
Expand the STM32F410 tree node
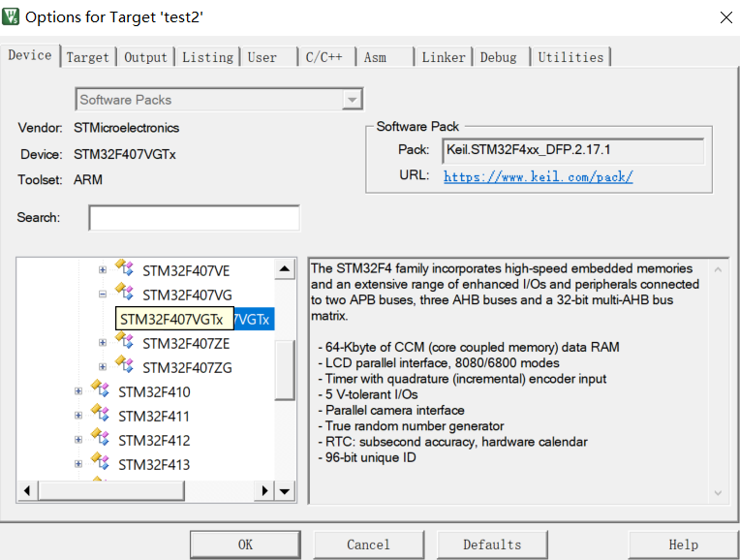(x=78, y=391)
